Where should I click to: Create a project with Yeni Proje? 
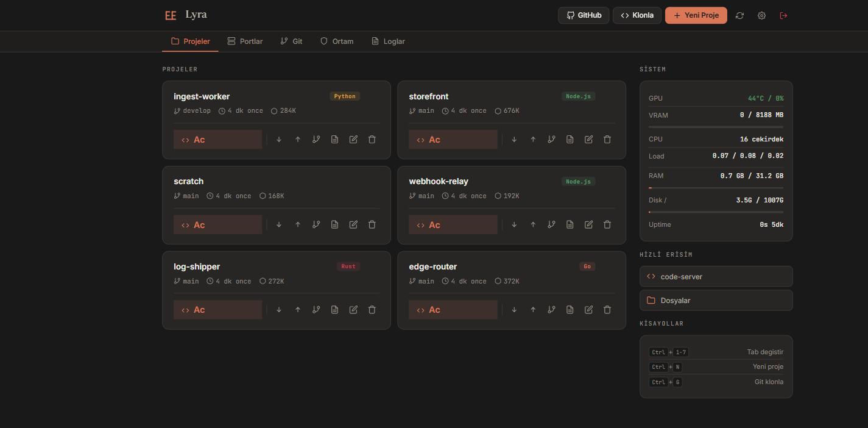point(696,15)
